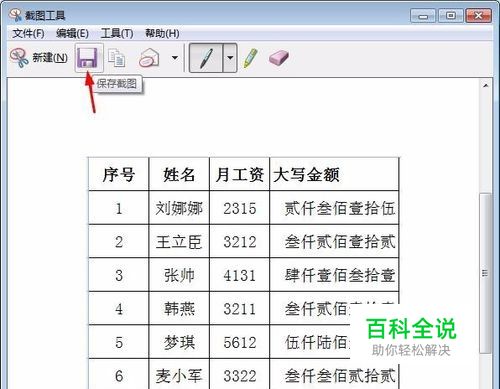Click the sequence number 3 cell
The height and width of the screenshot is (389, 500).
pyautogui.click(x=119, y=275)
